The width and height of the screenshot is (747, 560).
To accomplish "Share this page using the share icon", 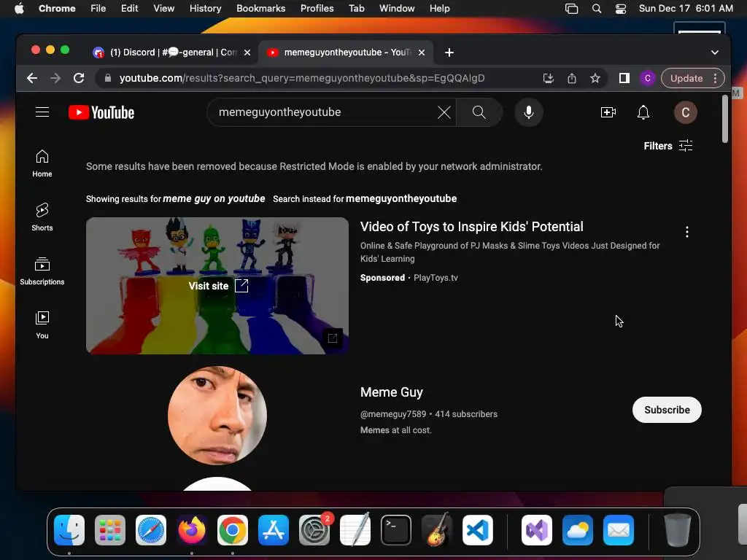I will 572,78.
